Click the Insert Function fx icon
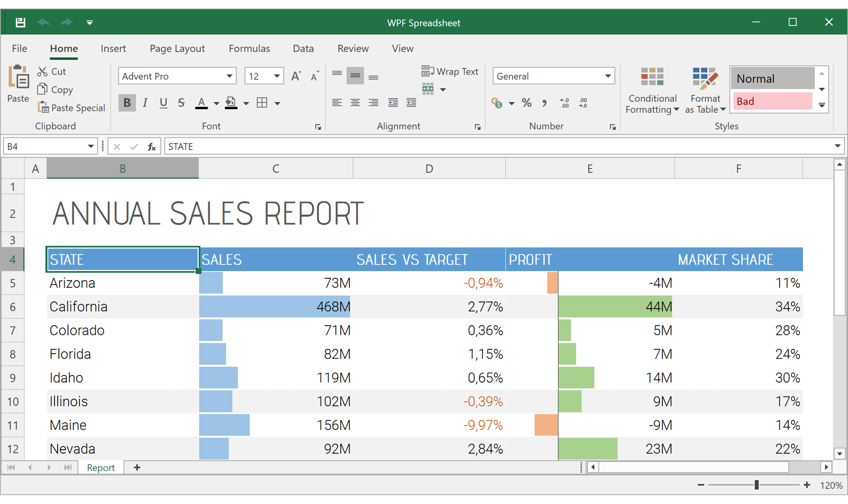This screenshot has width=848, height=504. (x=152, y=147)
